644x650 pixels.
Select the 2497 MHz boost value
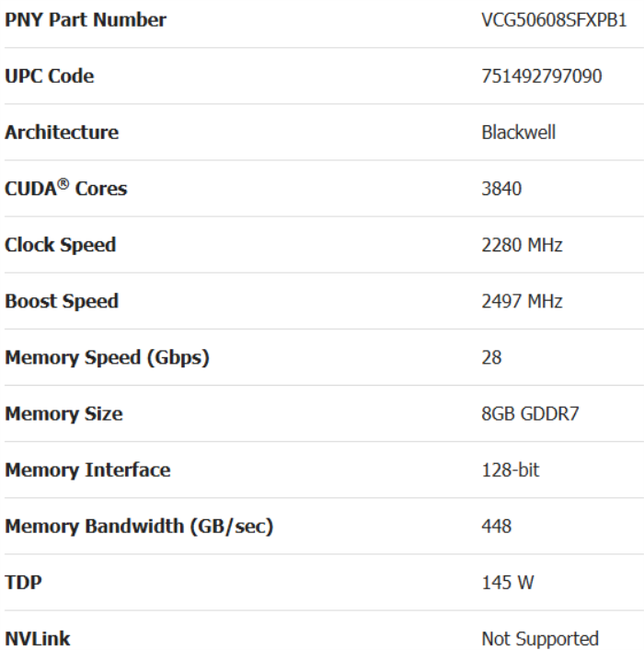coord(522,302)
